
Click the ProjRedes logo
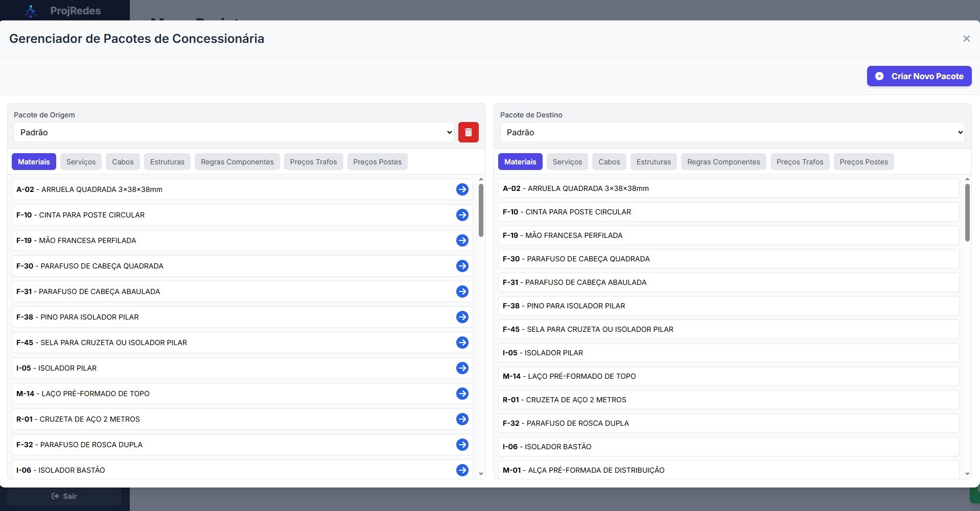[x=64, y=10]
